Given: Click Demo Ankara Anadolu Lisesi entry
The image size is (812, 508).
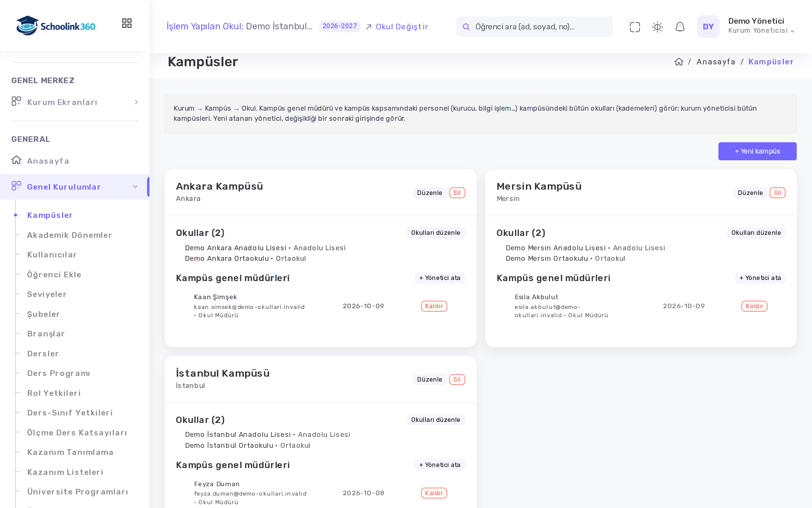Looking at the screenshot, I should 265,248.
